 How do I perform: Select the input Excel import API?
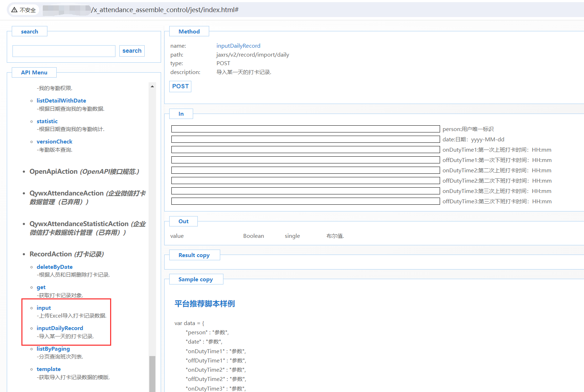pos(44,308)
